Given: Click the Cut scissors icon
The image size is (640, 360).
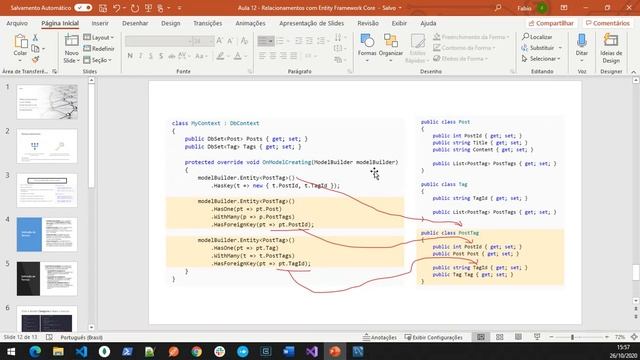Looking at the screenshot, I should [36, 38].
